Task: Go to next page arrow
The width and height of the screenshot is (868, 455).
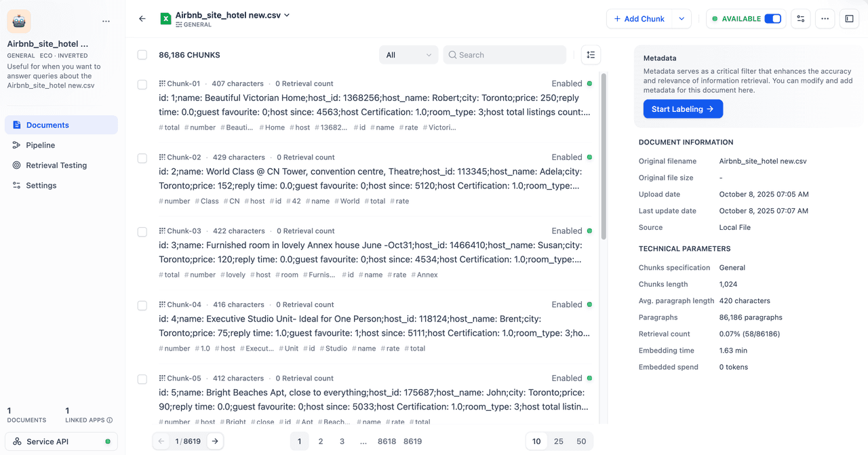Action: [x=215, y=441]
